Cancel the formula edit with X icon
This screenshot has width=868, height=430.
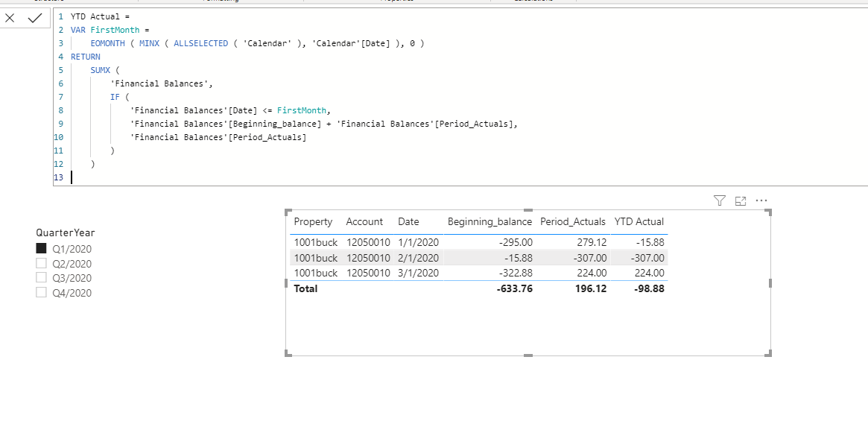point(10,19)
